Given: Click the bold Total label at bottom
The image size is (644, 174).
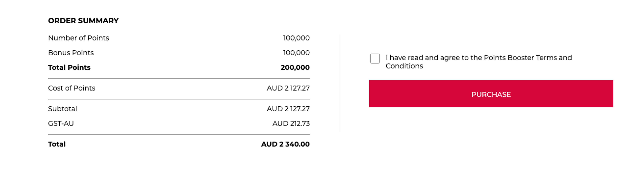Looking at the screenshot, I should 57,144.
